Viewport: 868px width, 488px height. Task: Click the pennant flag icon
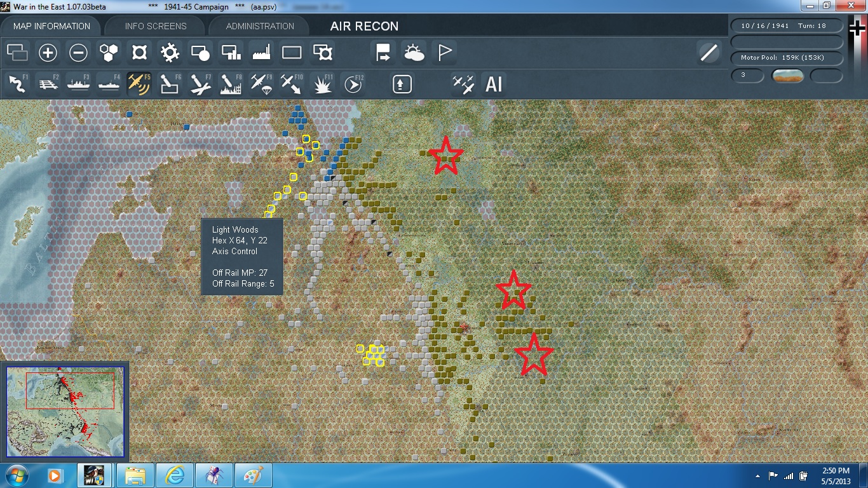pos(444,53)
